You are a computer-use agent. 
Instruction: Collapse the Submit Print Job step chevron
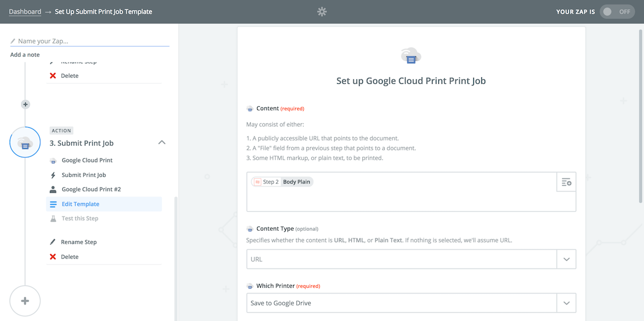pos(162,143)
